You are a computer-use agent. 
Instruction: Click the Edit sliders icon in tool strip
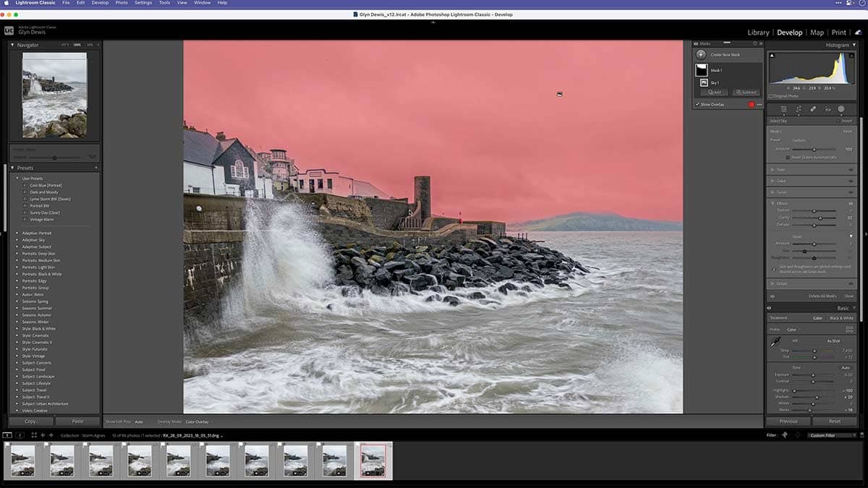coord(783,109)
